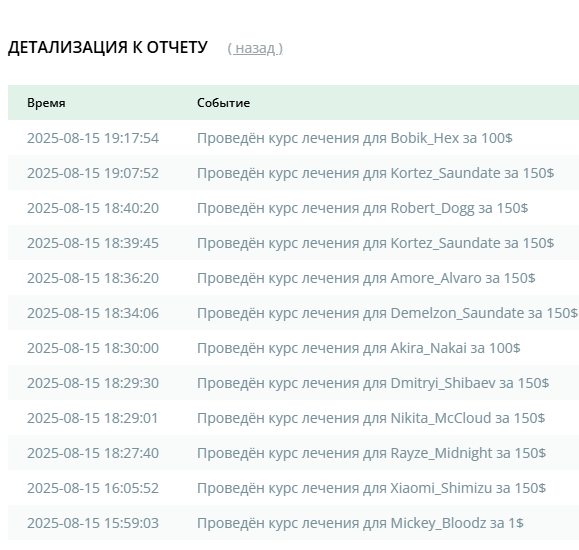This screenshot has height=550, width=579.
Task: Click the Akira_Nakai treatment event
Action: [359, 348]
